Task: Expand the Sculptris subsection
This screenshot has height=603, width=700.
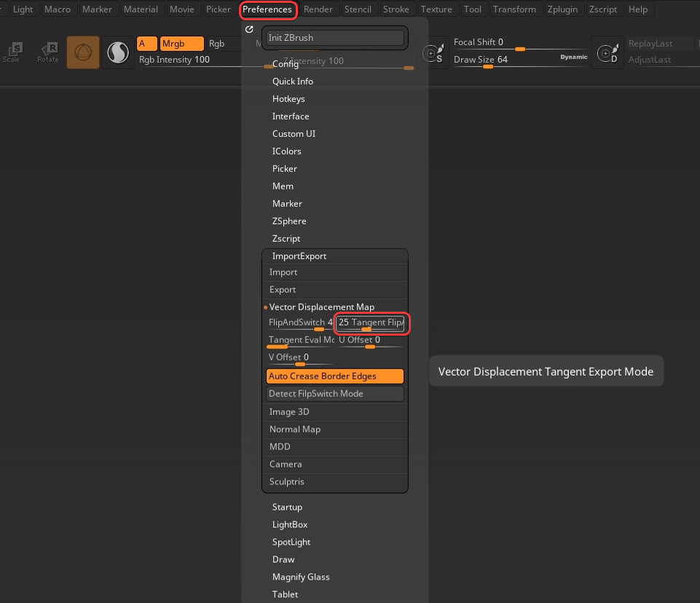Action: click(286, 481)
